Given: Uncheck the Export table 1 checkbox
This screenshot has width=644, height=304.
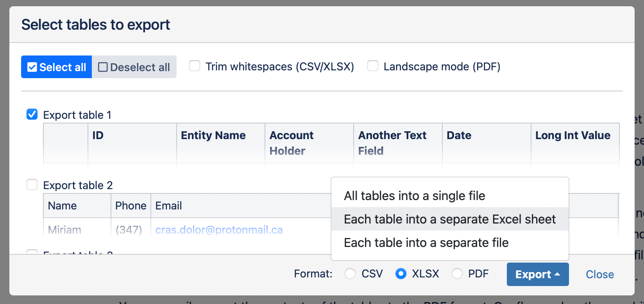Looking at the screenshot, I should pyautogui.click(x=32, y=114).
